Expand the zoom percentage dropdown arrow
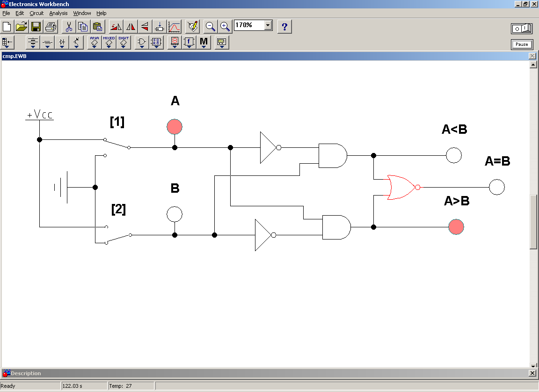Screen dimensions: 539x392 [268, 25]
